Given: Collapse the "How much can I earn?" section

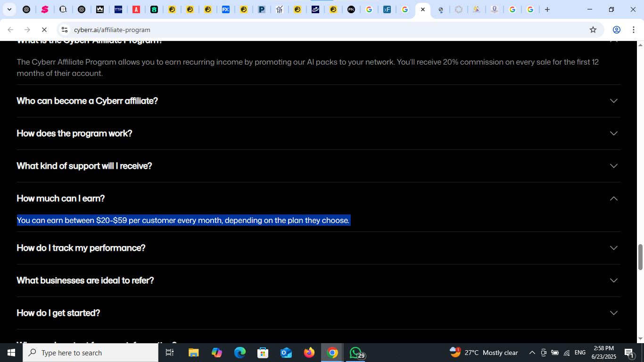Looking at the screenshot, I should 318,198.
